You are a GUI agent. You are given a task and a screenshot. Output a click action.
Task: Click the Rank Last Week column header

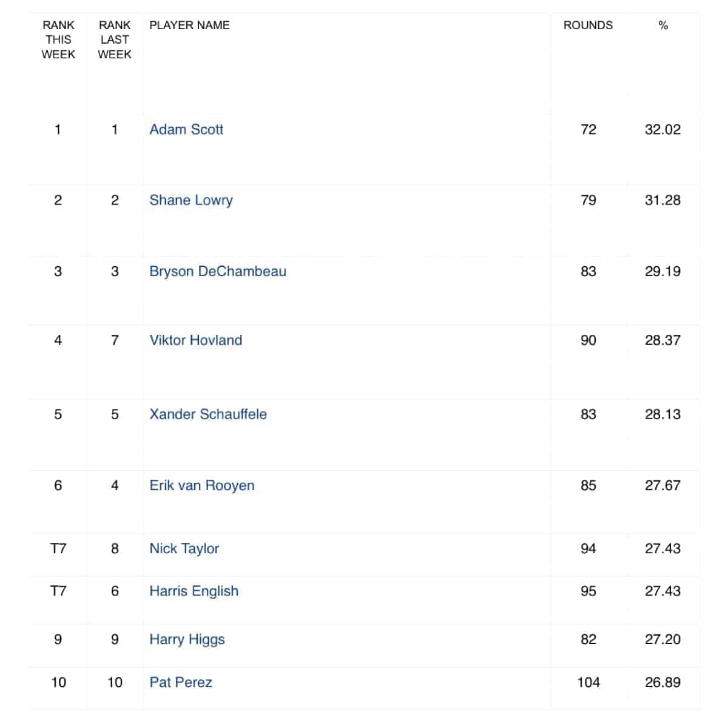115,39
